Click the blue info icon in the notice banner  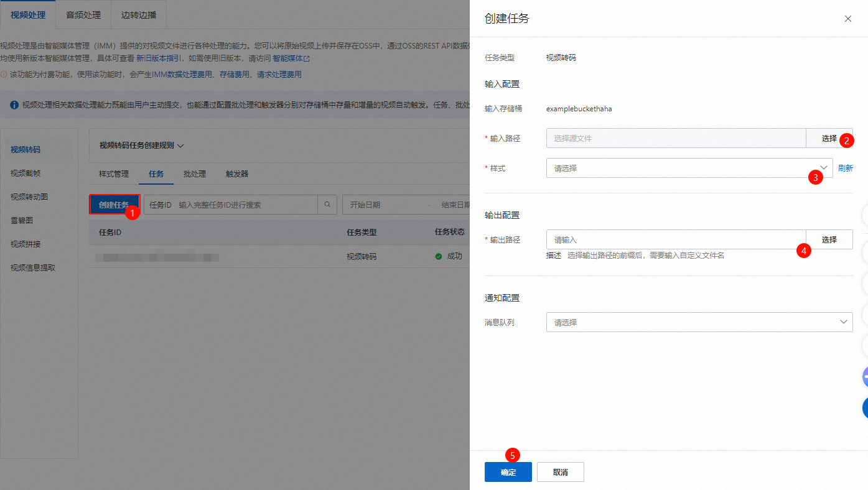click(x=14, y=105)
